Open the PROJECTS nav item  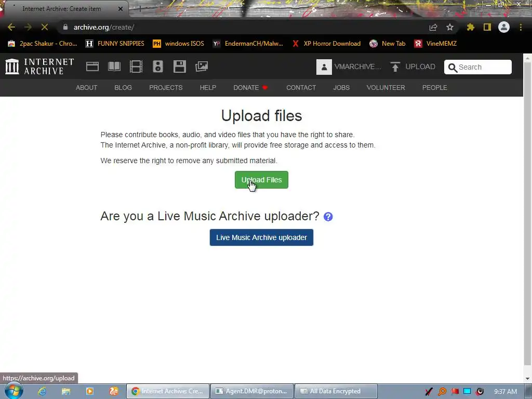(x=166, y=87)
